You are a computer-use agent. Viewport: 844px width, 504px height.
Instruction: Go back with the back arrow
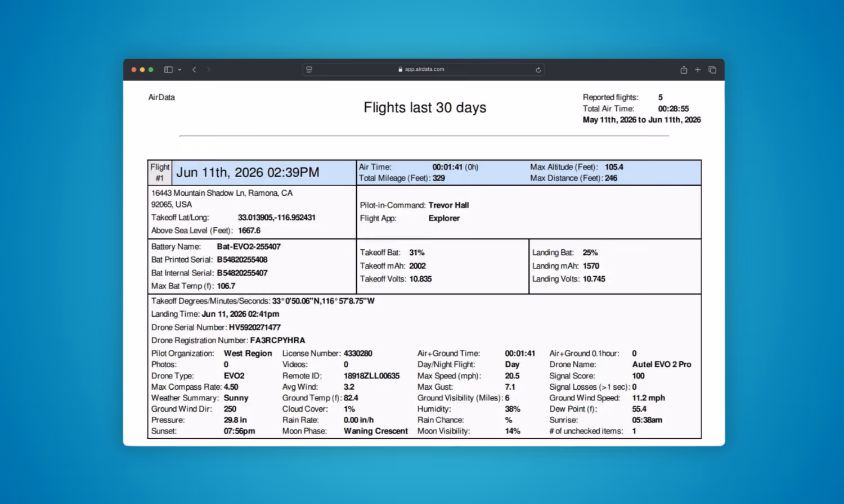coord(194,70)
